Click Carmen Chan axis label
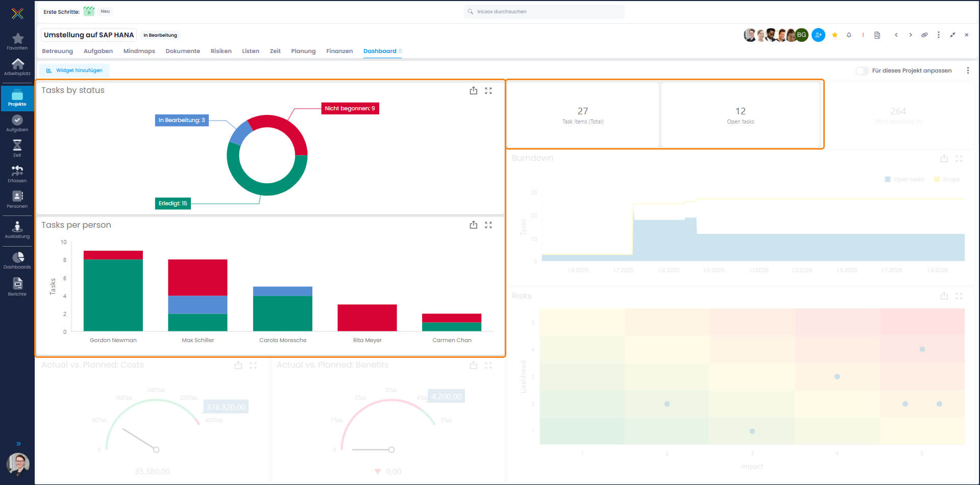Image resolution: width=980 pixels, height=485 pixels. coord(452,340)
